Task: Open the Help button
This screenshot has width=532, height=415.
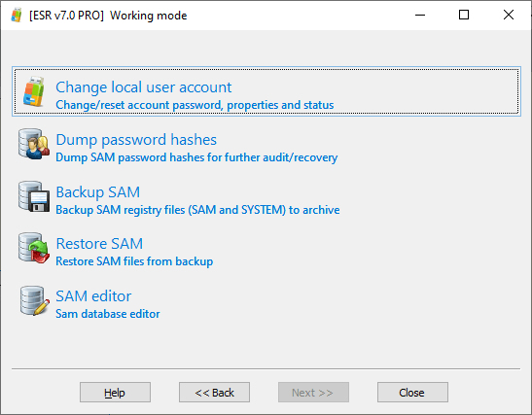Action: click(x=115, y=393)
